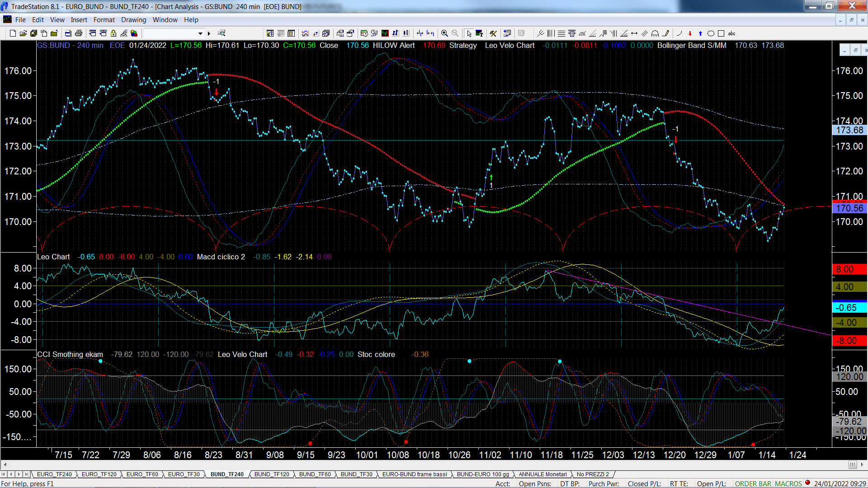Open the Format menu

104,20
